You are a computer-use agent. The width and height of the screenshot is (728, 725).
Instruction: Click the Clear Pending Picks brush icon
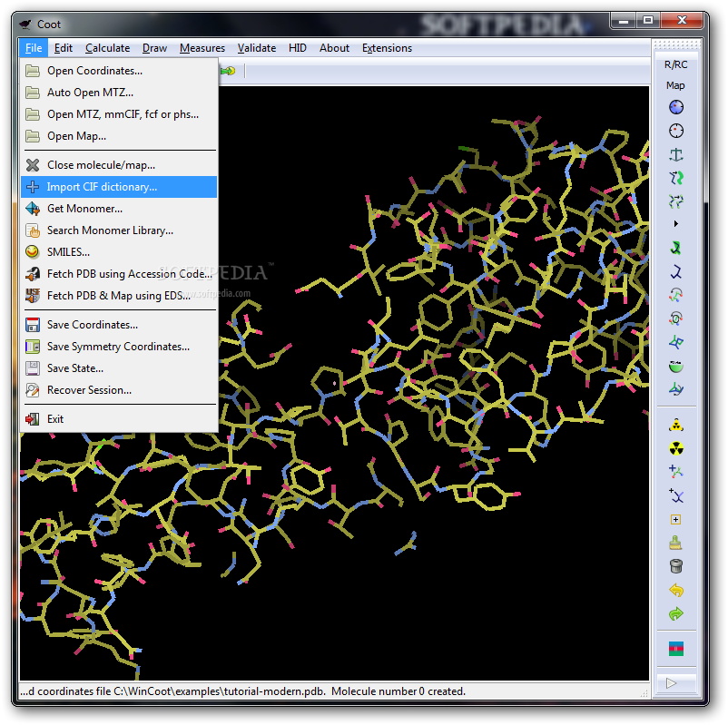(676, 543)
